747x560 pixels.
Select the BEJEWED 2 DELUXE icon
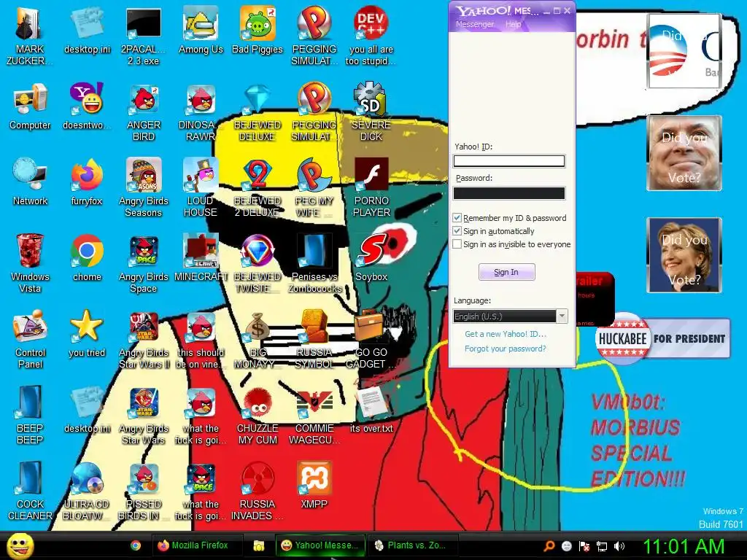pos(258,187)
